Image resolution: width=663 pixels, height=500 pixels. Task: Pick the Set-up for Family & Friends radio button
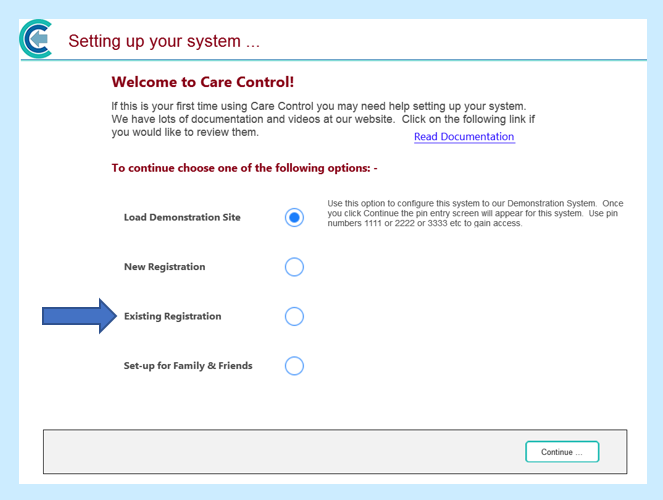(x=294, y=366)
